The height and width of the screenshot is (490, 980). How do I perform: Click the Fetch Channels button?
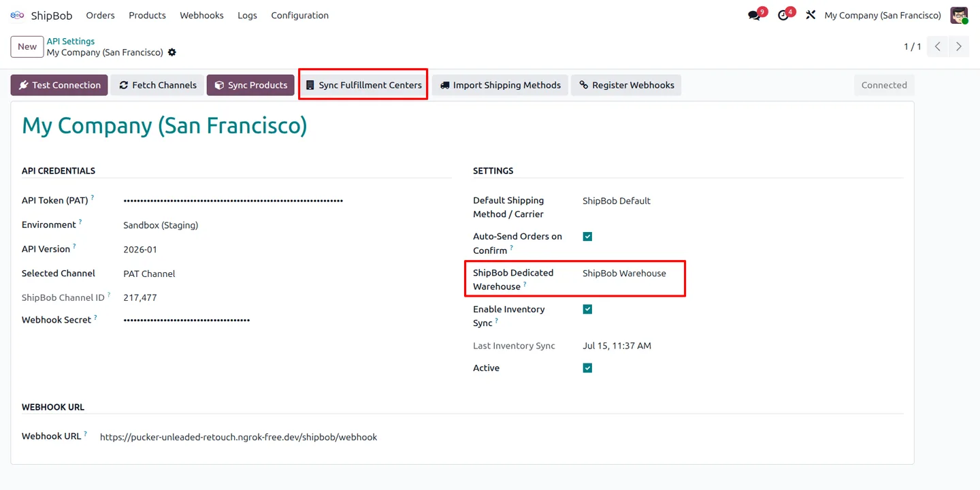157,85
